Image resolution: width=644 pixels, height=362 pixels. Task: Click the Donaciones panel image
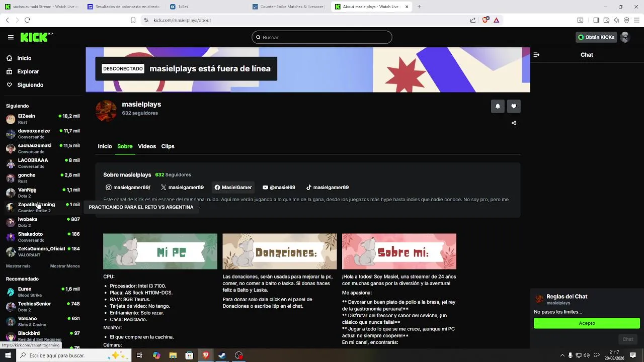(x=280, y=251)
